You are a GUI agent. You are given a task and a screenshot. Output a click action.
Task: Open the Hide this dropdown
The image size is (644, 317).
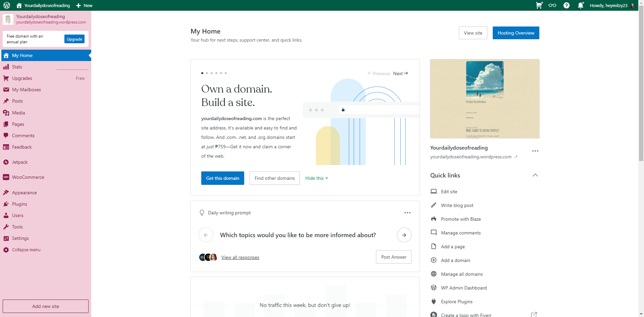[x=316, y=178]
